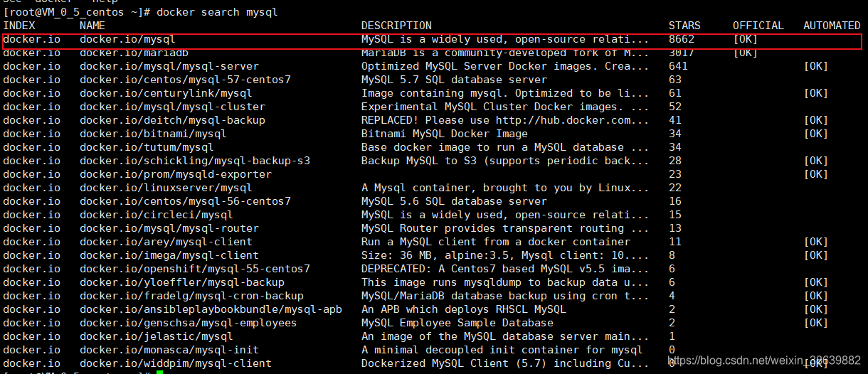
Task: Select docker.io/mysql/mysql-router name
Action: (169, 228)
